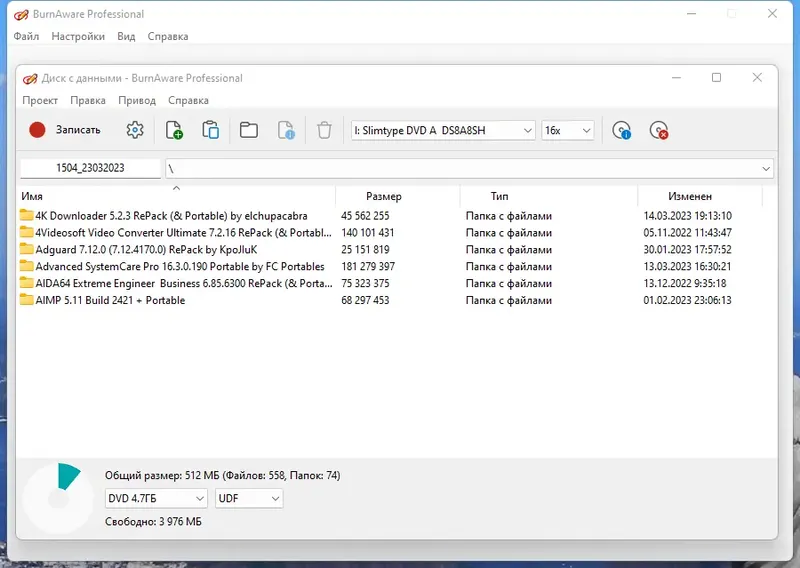Open the 16x burn speed dropdown
The width and height of the screenshot is (800, 568).
pyautogui.click(x=567, y=130)
